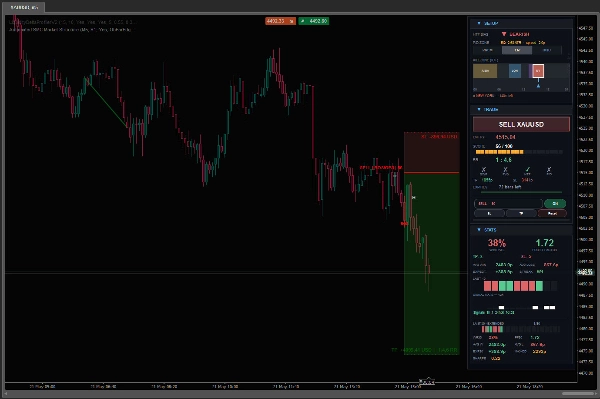
Task: Click the green 4402.90 buy price button
Action: 313,21
